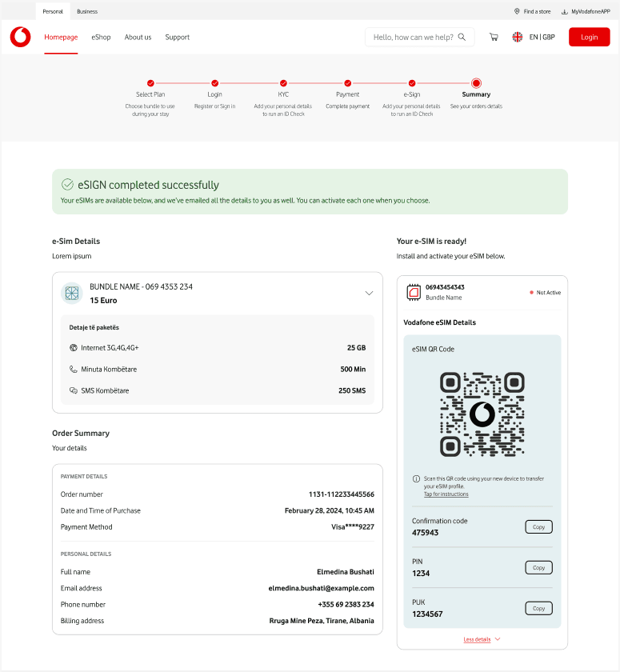Click the e-Sign step marker
Image resolution: width=620 pixels, height=672 pixels.
412,83
